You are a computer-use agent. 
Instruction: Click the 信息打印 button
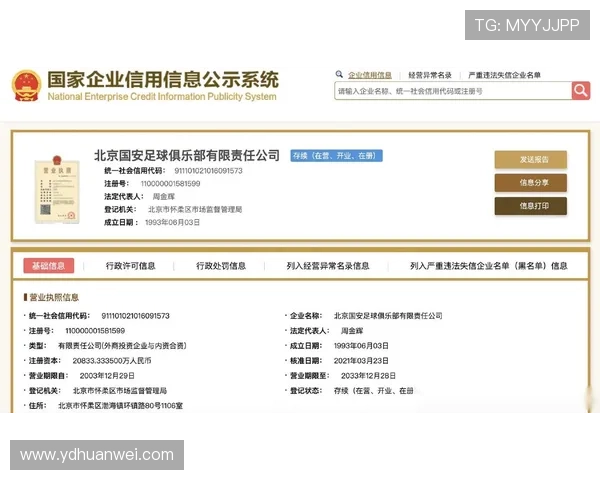pos(530,206)
